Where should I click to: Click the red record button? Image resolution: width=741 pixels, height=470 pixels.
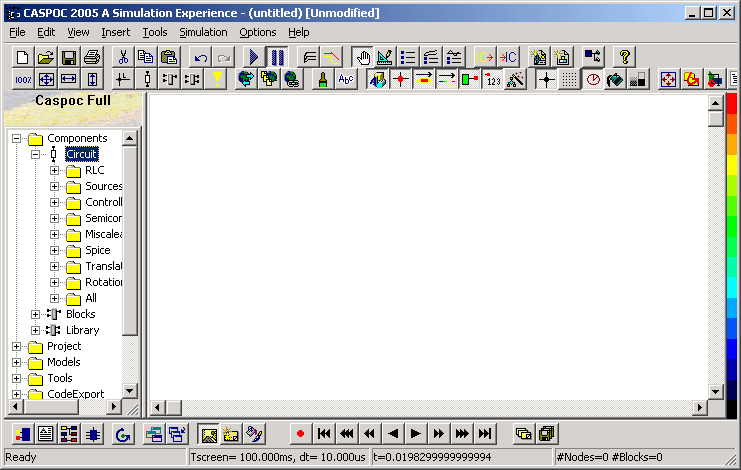click(300, 433)
